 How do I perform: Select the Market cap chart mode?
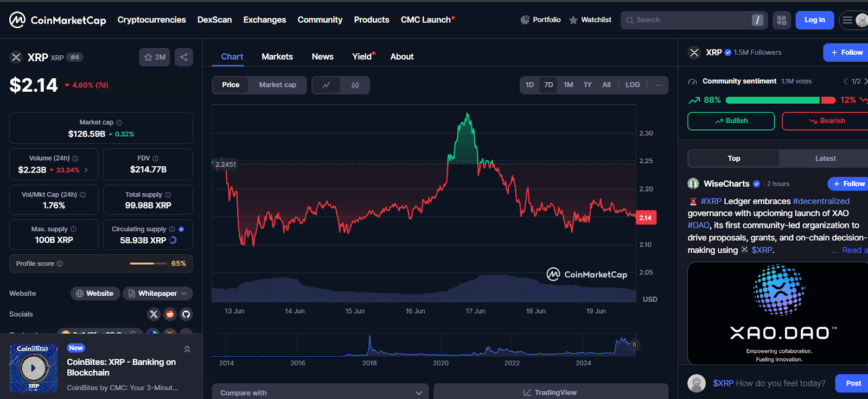click(278, 85)
